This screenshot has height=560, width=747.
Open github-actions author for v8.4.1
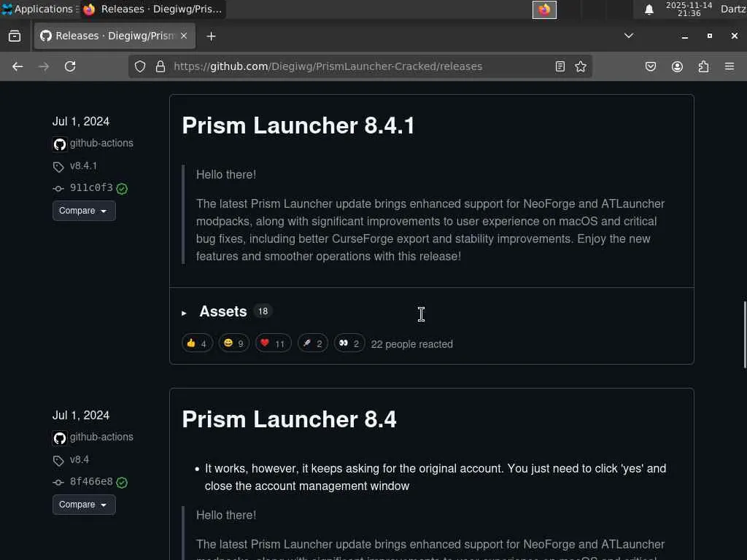(x=101, y=143)
